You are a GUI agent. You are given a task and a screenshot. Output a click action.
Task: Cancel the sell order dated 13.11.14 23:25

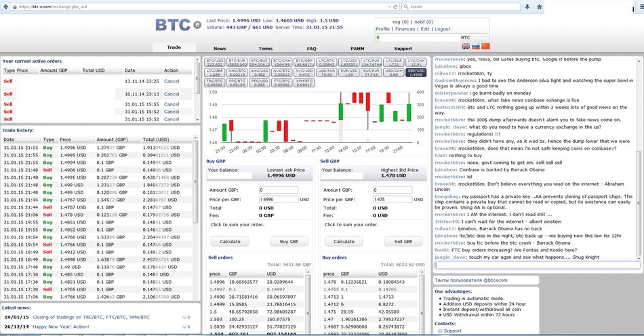(172, 81)
